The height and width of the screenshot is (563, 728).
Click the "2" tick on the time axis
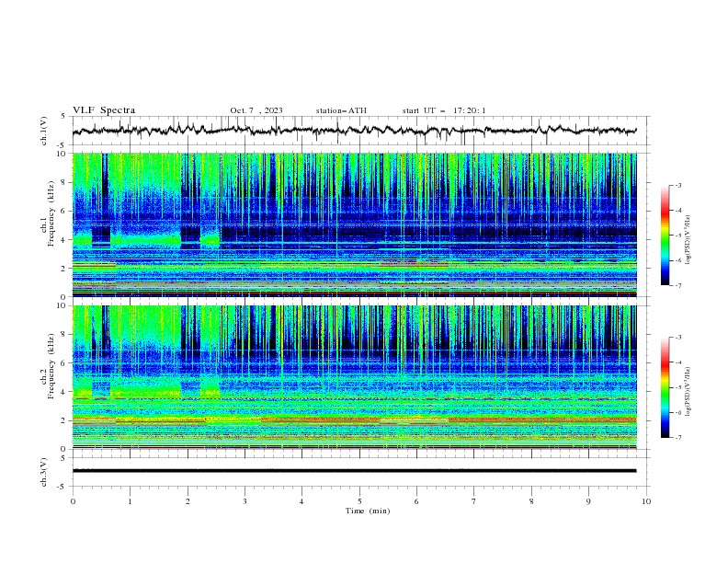[x=188, y=501]
